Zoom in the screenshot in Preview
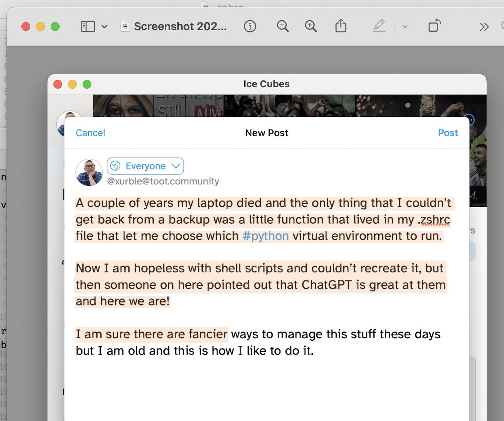The height and width of the screenshot is (421, 504). (311, 26)
